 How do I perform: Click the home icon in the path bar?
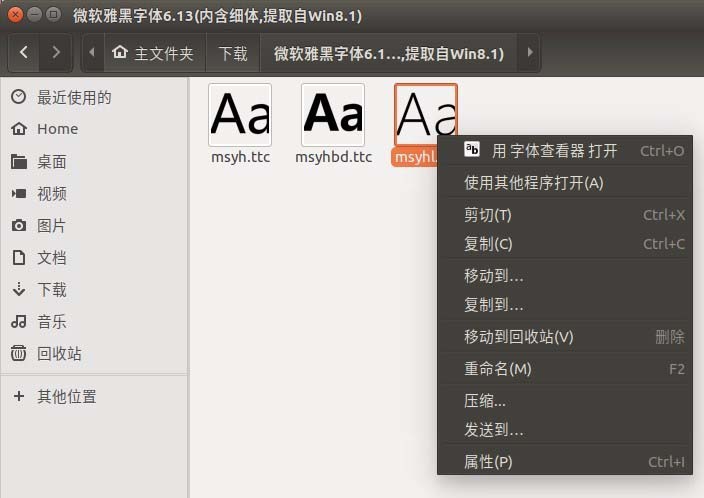point(120,52)
